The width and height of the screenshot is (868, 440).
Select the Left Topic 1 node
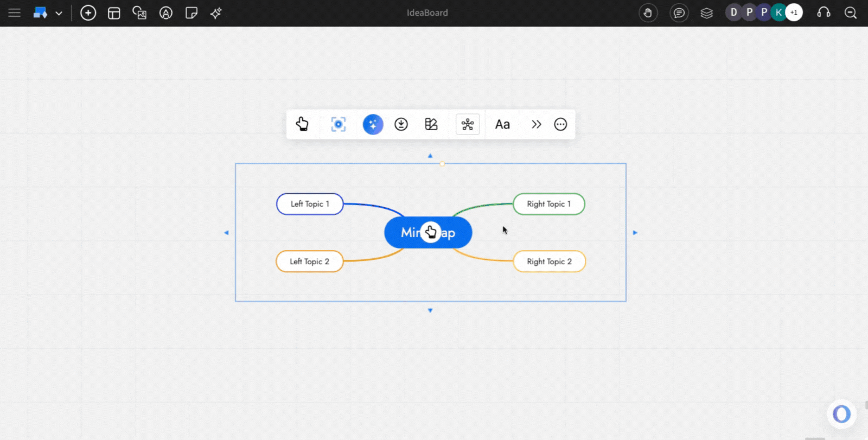pos(310,204)
